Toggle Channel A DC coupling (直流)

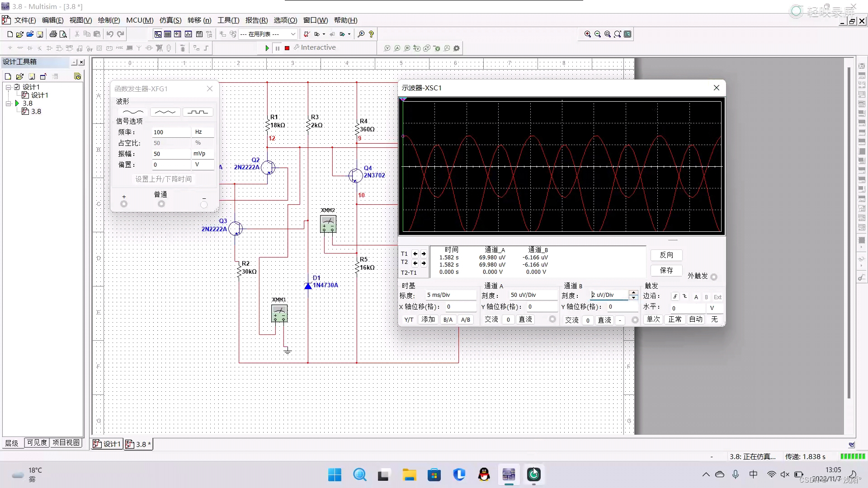(x=525, y=319)
